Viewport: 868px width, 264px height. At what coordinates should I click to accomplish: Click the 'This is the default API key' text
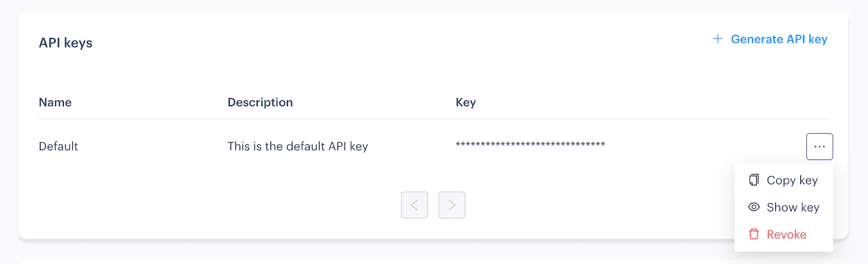click(x=298, y=146)
